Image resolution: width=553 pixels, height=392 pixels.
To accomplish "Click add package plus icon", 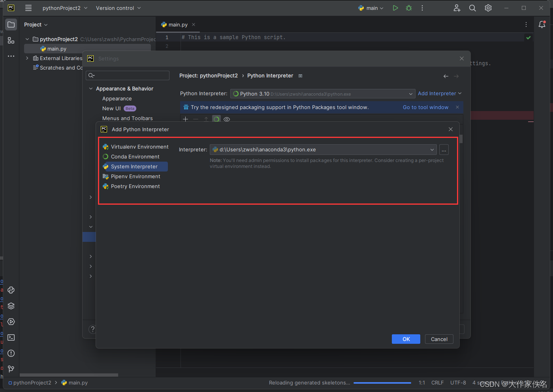I will [186, 119].
